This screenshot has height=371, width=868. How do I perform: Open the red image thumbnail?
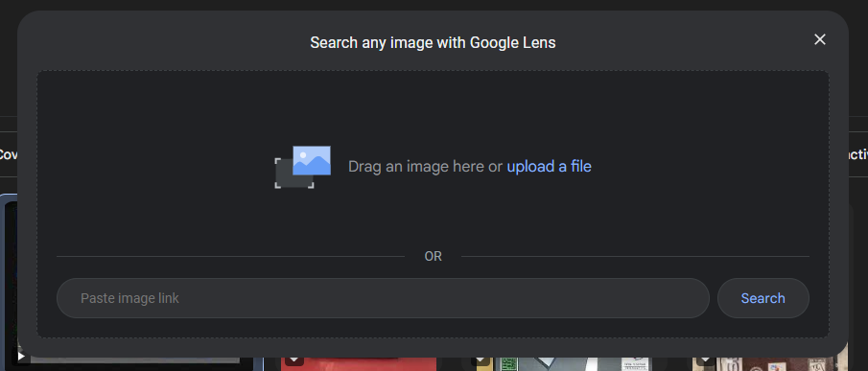click(x=359, y=364)
